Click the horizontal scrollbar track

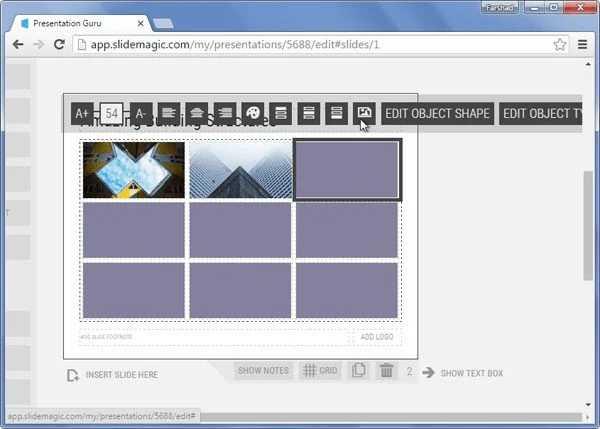[x=391, y=417]
